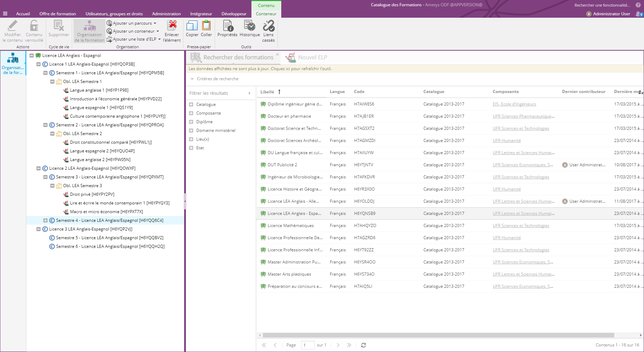Click Copier icon in Presse-papier
Image resolution: width=644 pixels, height=352 pixels.
(x=192, y=26)
